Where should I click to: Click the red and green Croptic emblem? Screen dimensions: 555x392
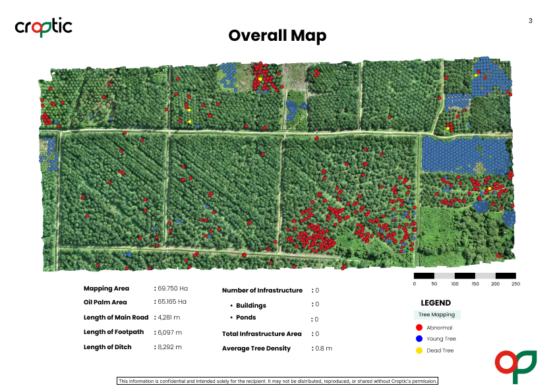[x=515, y=367]
